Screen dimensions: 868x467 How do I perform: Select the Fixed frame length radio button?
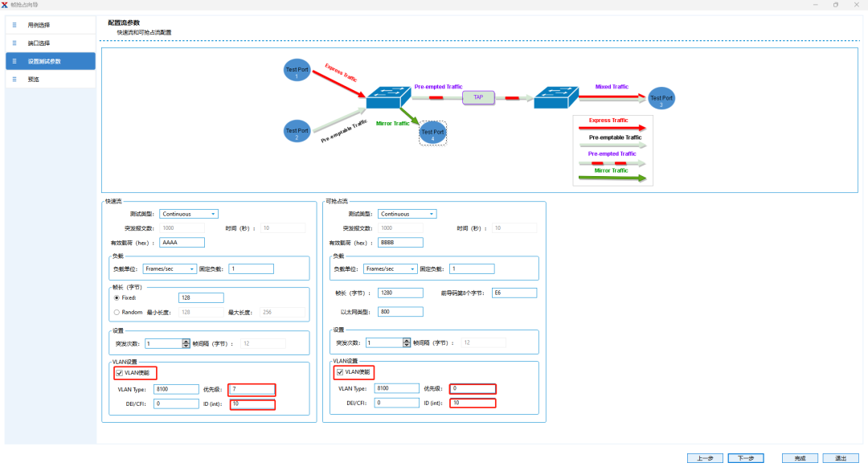pyautogui.click(x=117, y=297)
